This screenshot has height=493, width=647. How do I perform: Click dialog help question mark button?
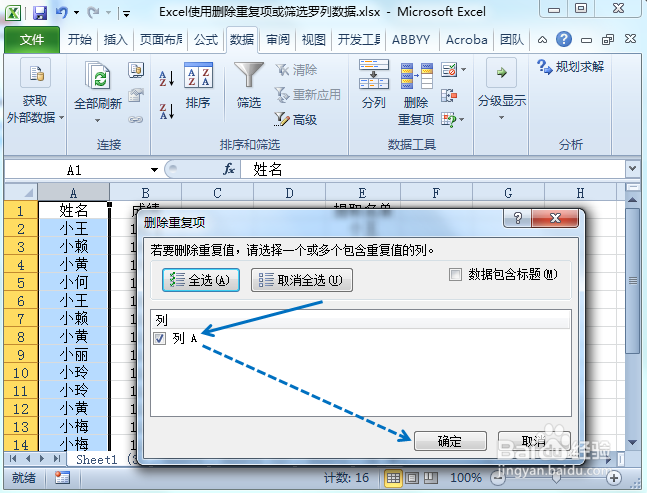pos(517,218)
